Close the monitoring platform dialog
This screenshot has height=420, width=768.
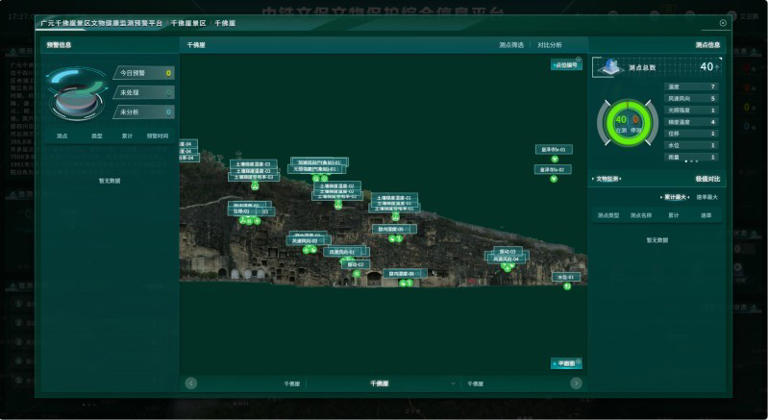[723, 23]
